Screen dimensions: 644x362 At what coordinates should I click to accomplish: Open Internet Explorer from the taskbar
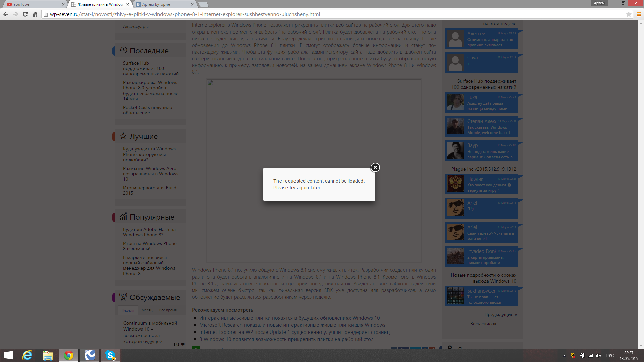27,355
